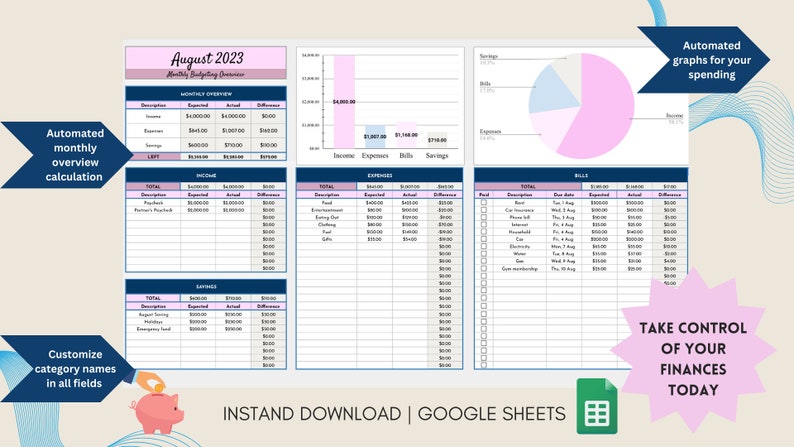Select Income expected $4,000.00 in Monthly Overview
794x447 pixels.
click(197, 116)
